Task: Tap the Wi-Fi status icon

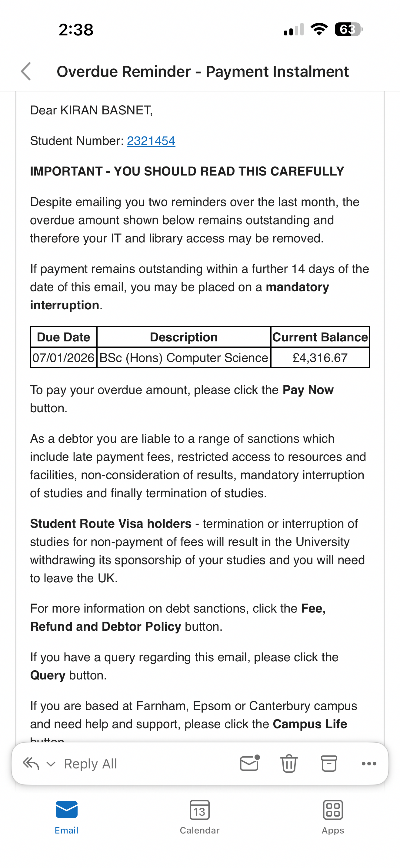Action: [319, 29]
